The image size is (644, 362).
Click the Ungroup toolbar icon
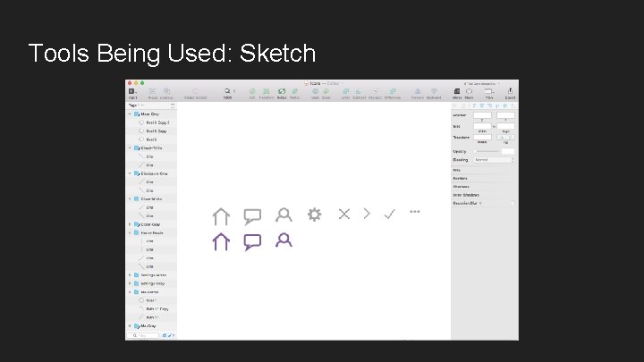(166, 91)
